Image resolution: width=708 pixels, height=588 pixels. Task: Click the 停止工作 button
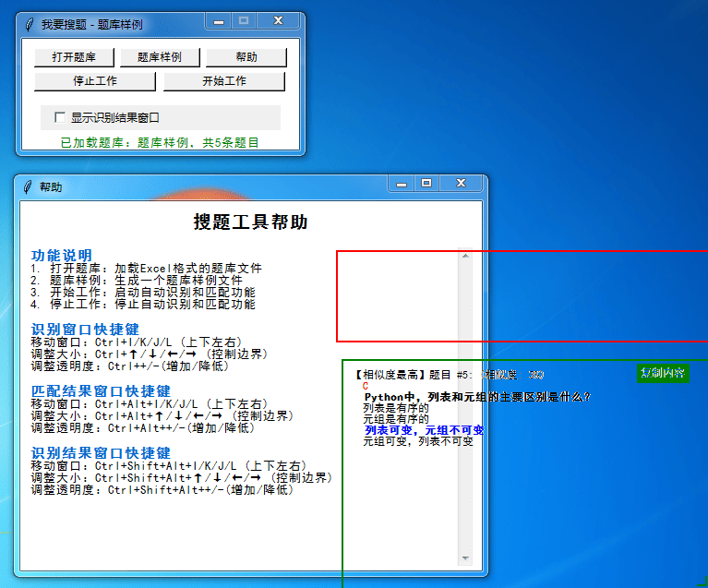95,81
